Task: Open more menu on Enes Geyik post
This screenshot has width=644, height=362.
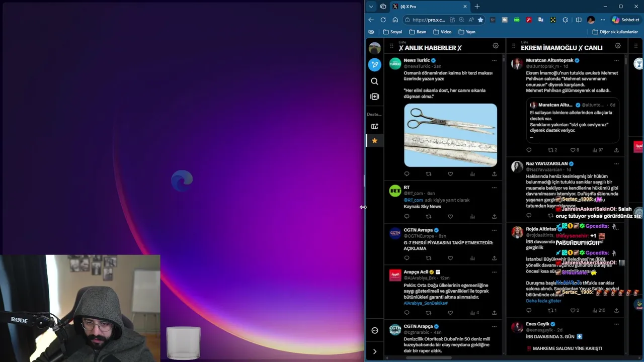Action: tap(616, 324)
